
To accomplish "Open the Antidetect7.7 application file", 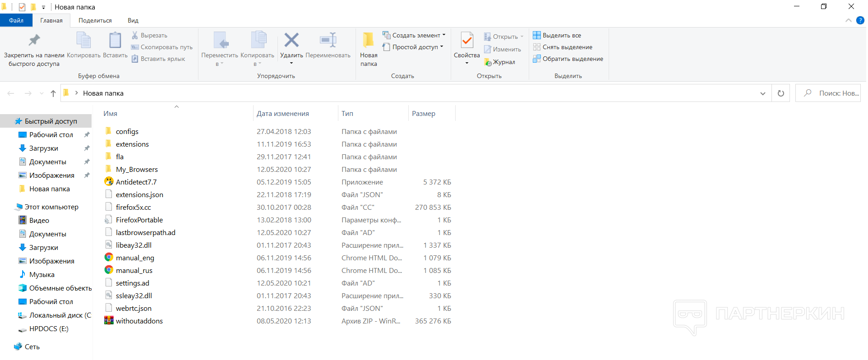I will pos(136,182).
